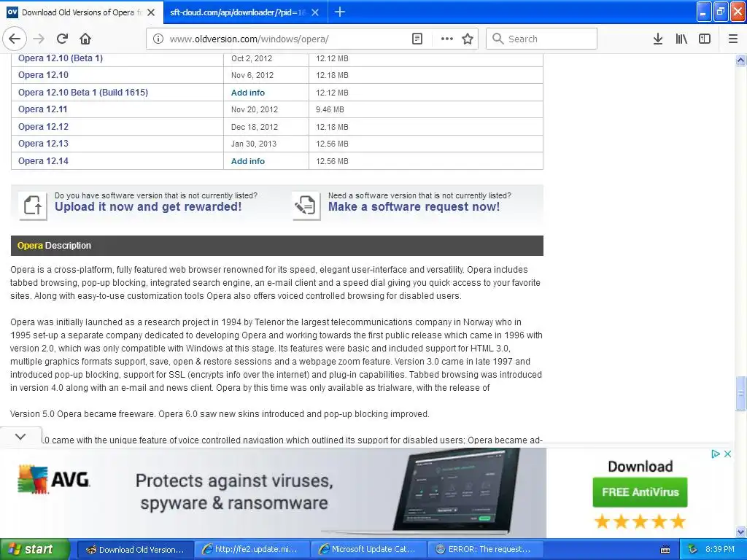Viewport: 747px width, 560px height.
Task: Open the Opera 12.14 link
Action: 43,161
